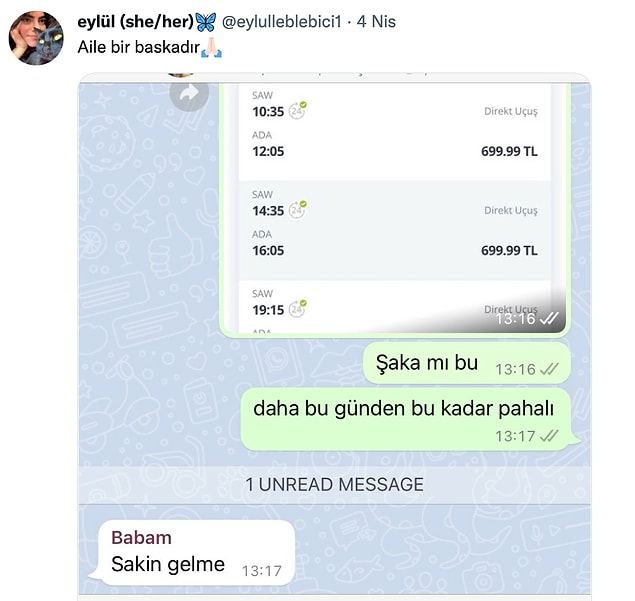Click the 1 UNREAD MESSAGE divider
Viewport: 635px width, 601px height.
[x=335, y=485]
